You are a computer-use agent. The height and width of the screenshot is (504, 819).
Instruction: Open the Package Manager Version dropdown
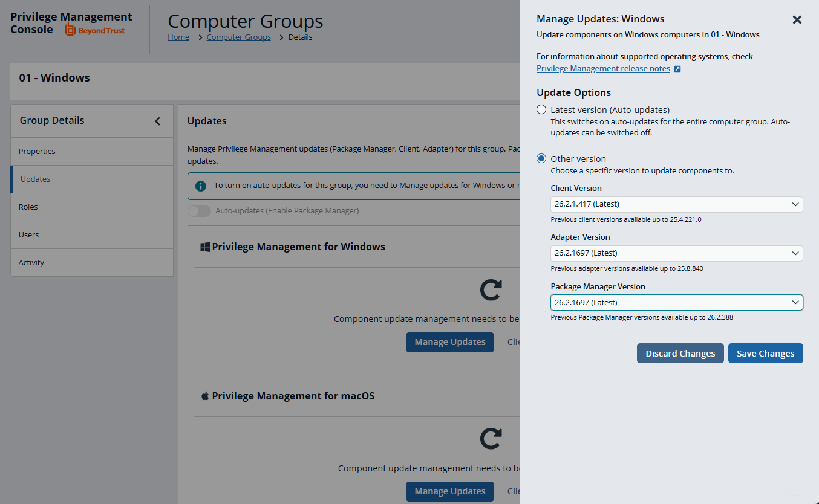[677, 302]
